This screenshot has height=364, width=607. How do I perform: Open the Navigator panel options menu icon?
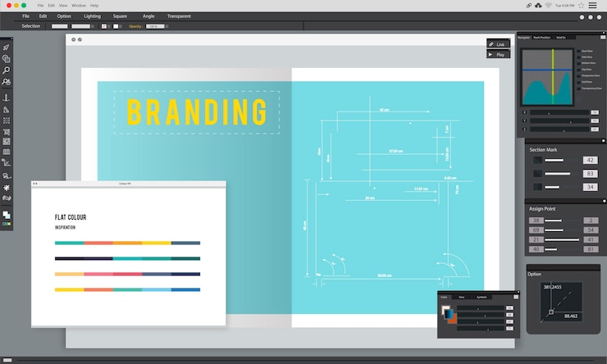[603, 37]
